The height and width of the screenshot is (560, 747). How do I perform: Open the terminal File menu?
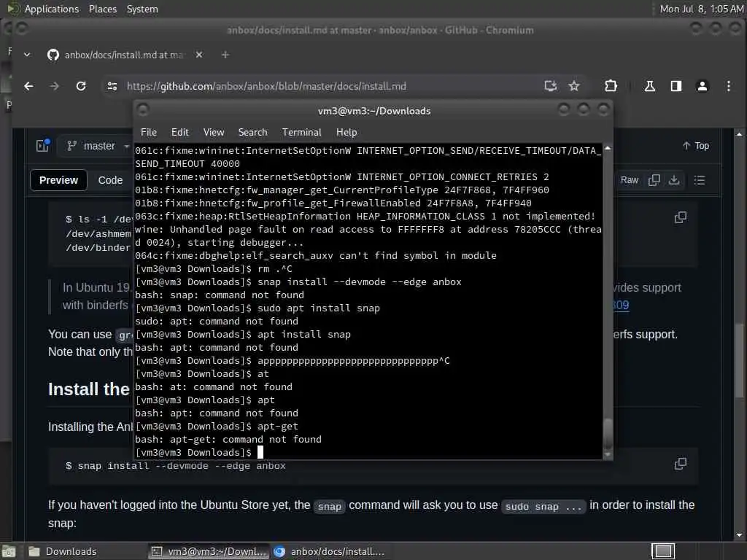pyautogui.click(x=149, y=133)
